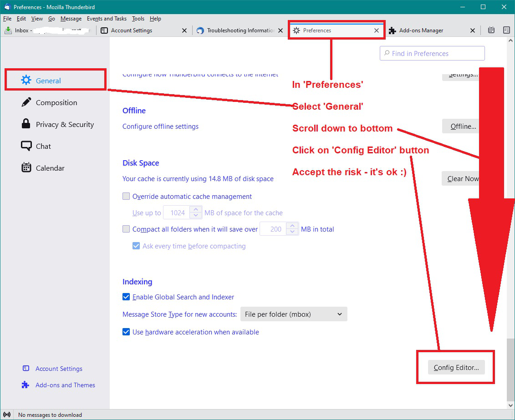Click the vertical scrollbar thumb
This screenshot has height=420, width=515.
[x=510, y=369]
